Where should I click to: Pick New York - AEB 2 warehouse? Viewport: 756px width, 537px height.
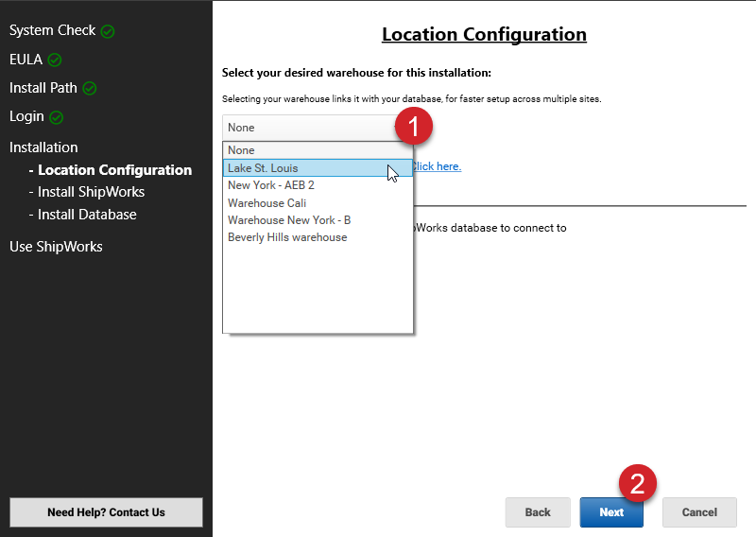pos(318,185)
